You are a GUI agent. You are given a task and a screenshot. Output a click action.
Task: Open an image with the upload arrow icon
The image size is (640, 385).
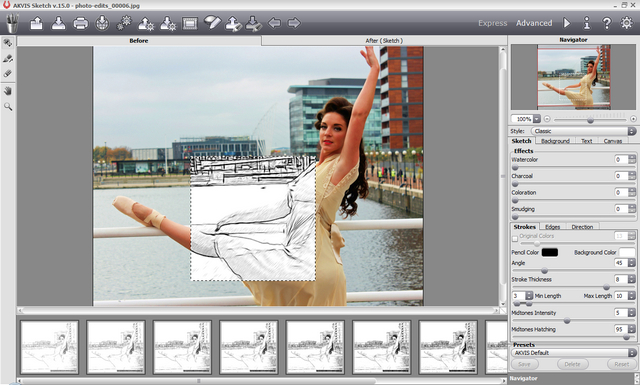point(36,23)
